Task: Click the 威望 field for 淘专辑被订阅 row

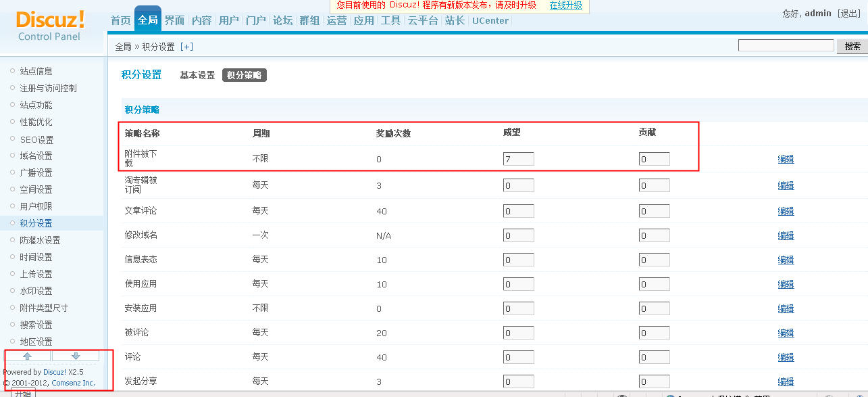Action: pyautogui.click(x=519, y=185)
